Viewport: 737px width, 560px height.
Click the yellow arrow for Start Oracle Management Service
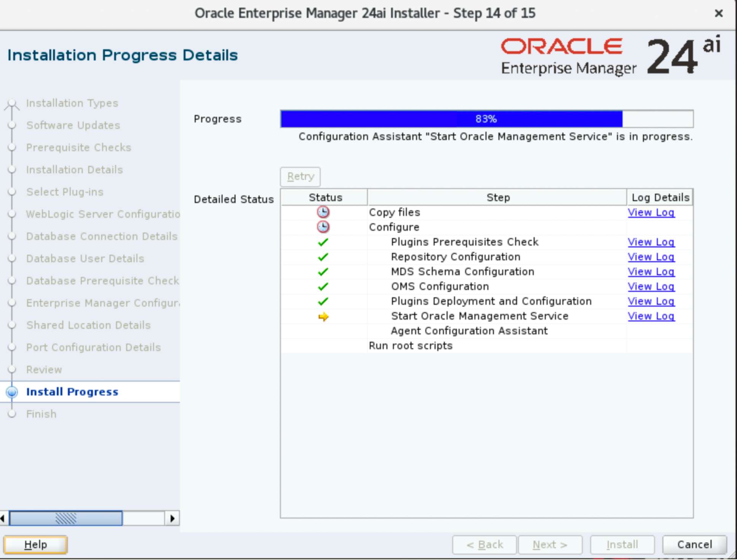[323, 317]
